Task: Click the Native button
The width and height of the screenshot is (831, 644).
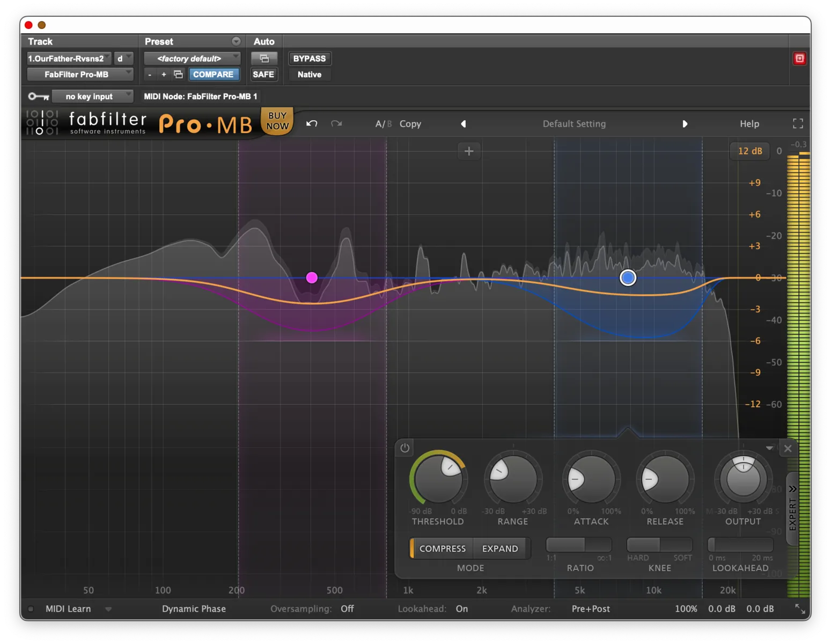Action: coord(309,75)
